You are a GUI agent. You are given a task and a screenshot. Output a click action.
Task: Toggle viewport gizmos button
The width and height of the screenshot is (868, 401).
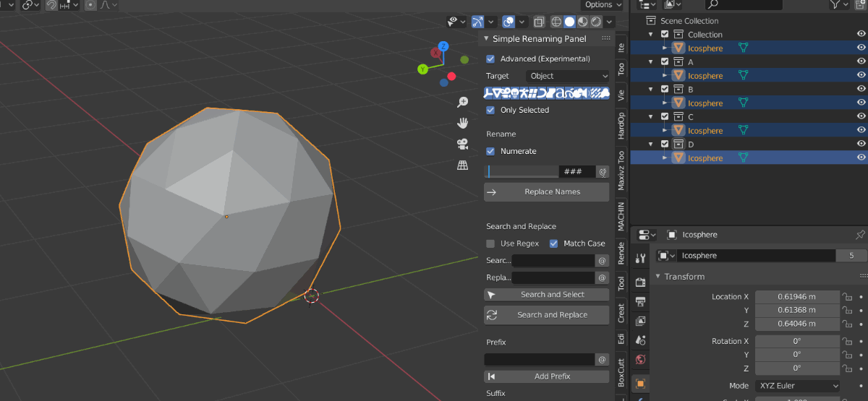coord(477,22)
